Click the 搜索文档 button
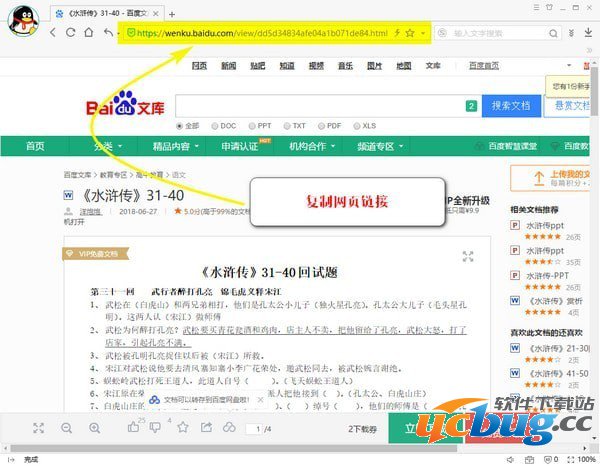This screenshot has width=600, height=466. 511,106
